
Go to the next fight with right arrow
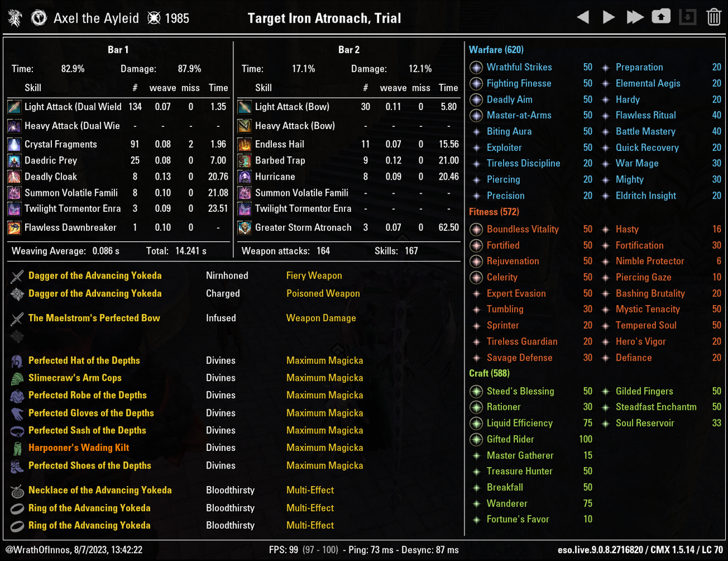point(608,18)
